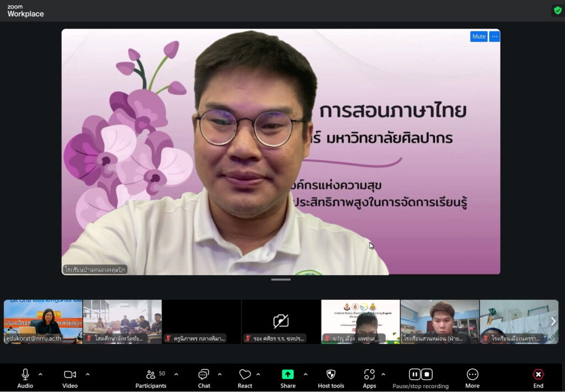This screenshot has width=565, height=392.
Task: Open the Apps menu icon
Action: [369, 374]
